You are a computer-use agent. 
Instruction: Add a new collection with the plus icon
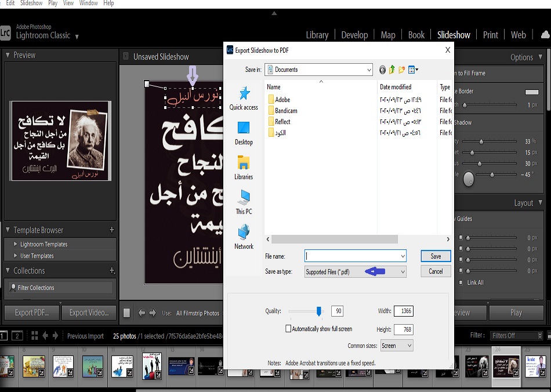112,271
